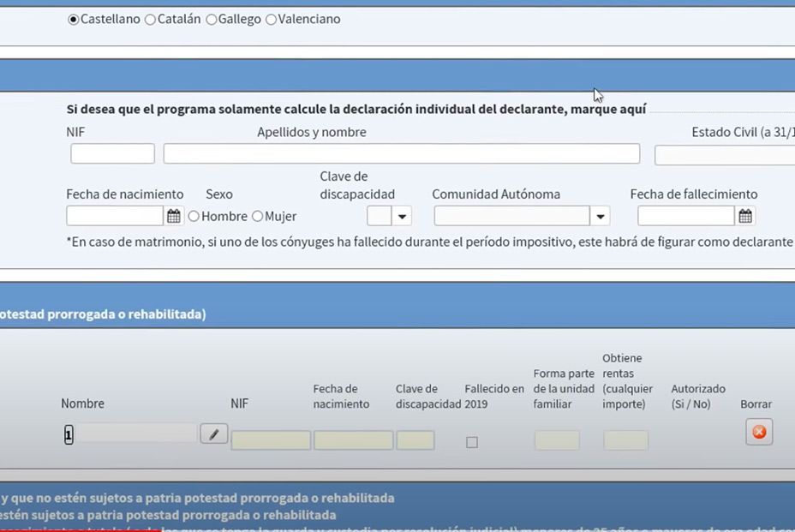Confirm Castellano is the selected language
The image size is (795, 532).
click(x=75, y=18)
